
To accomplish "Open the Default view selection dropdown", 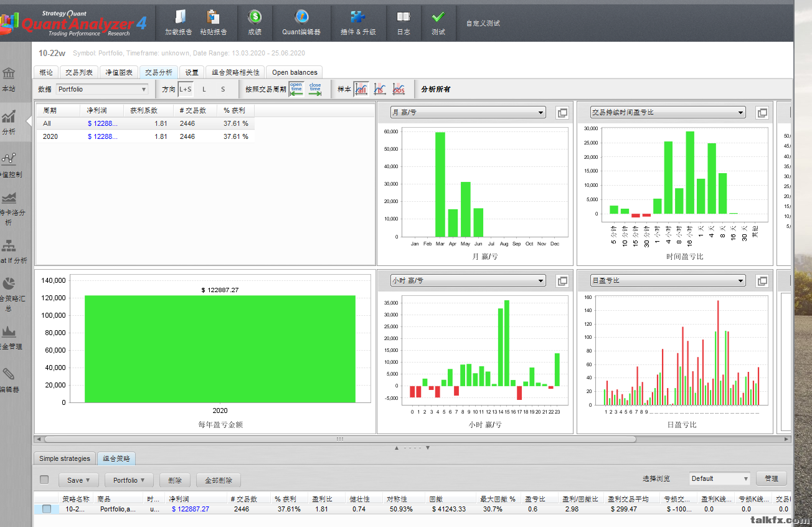I will [720, 478].
